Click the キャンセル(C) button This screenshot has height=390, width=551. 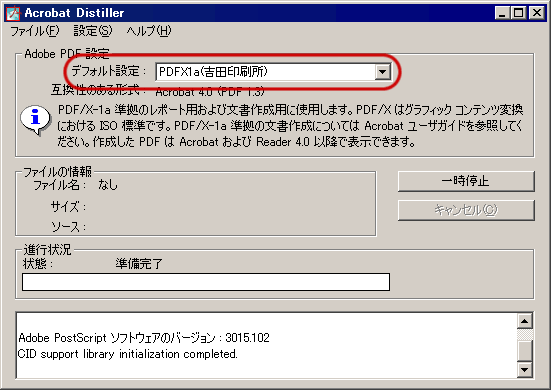(x=466, y=210)
